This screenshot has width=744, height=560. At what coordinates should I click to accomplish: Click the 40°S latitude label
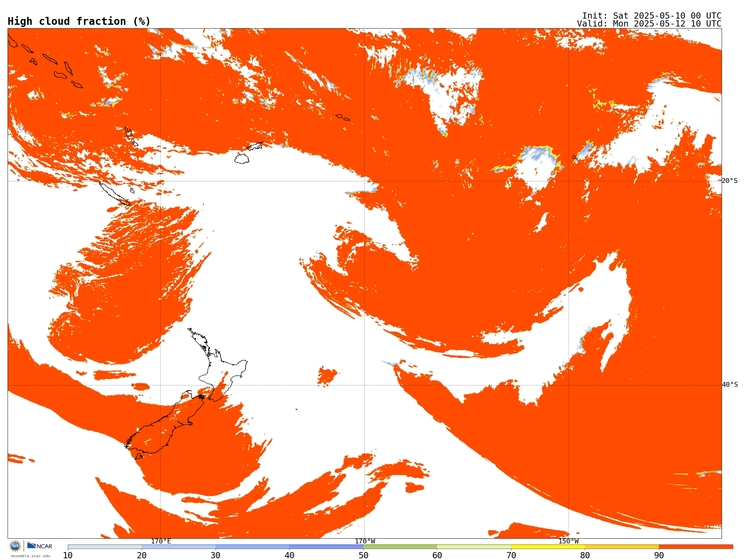click(730, 385)
